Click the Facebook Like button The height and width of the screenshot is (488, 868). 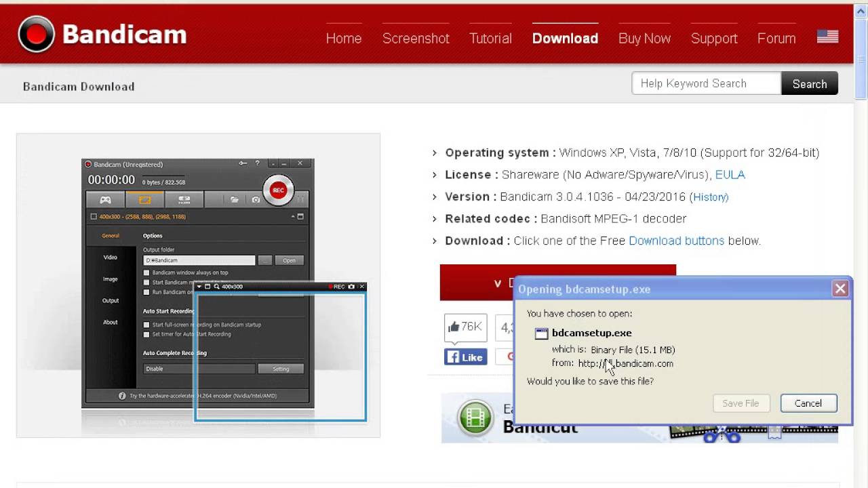(x=466, y=357)
